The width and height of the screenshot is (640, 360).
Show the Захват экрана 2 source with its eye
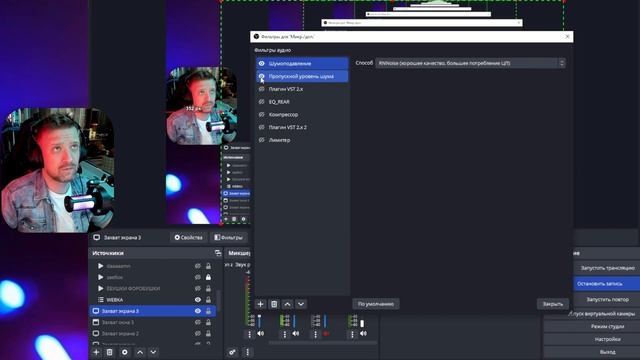pyautogui.click(x=198, y=333)
